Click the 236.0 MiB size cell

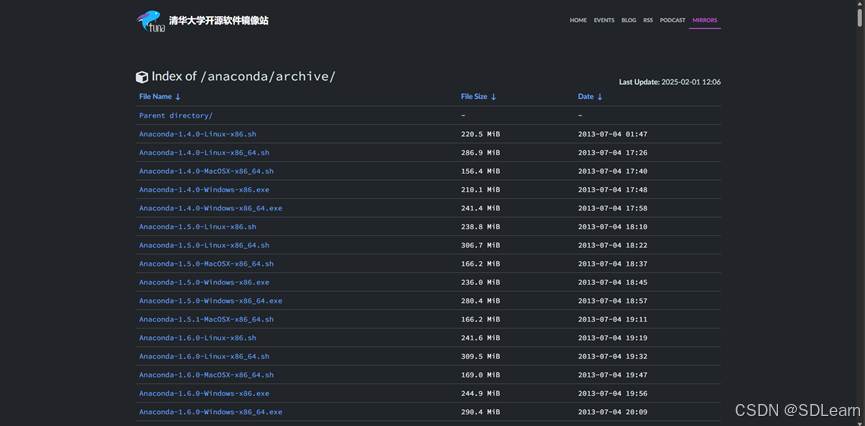tap(480, 282)
